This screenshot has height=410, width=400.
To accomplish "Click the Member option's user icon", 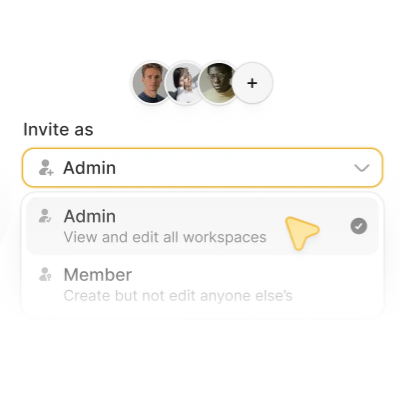I will pyautogui.click(x=45, y=274).
